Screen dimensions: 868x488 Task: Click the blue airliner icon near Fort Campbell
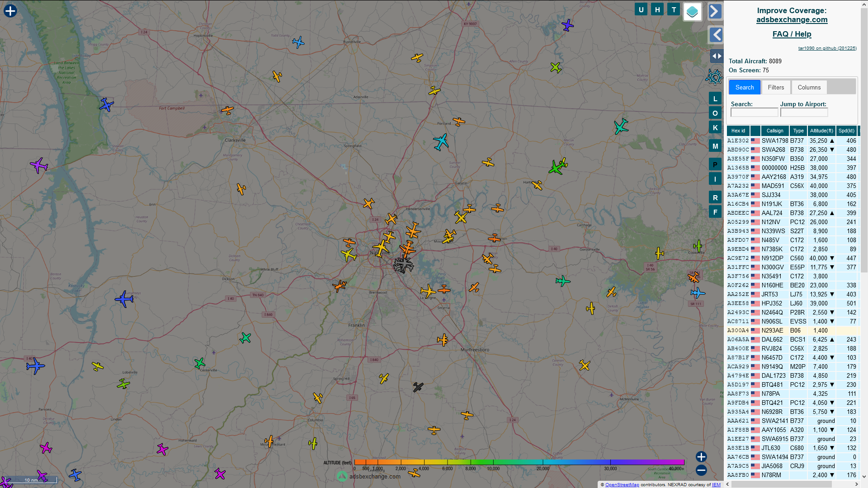(106, 105)
